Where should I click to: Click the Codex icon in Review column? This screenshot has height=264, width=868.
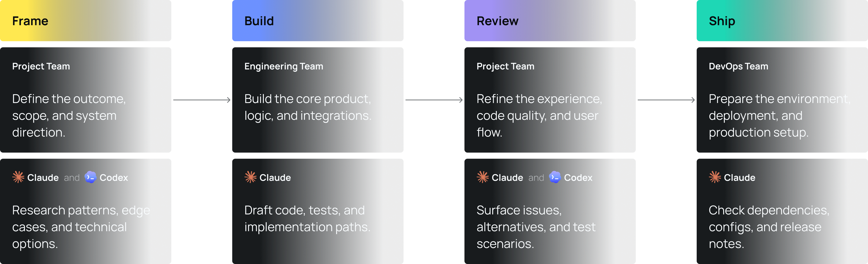pyautogui.click(x=555, y=177)
